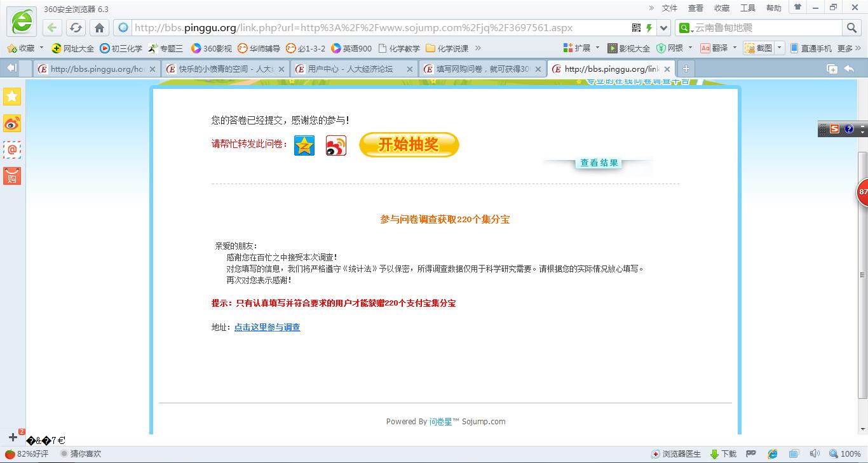Click the address bar URL field
The width and height of the screenshot is (868, 463).
380,27
